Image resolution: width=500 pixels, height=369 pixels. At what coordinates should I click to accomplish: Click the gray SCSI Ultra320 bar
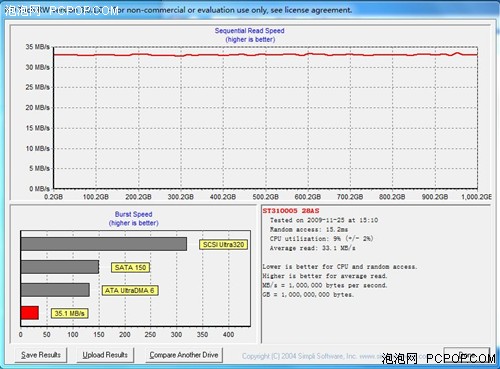(x=104, y=244)
